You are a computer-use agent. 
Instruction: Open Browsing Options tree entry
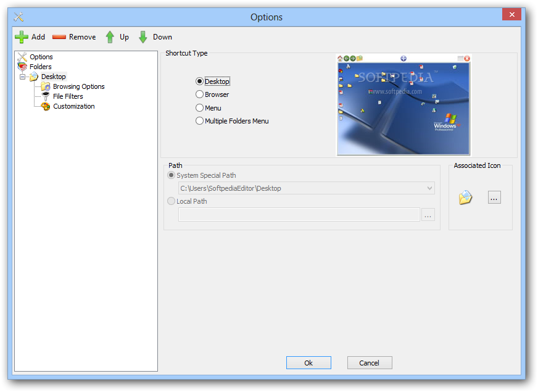coord(78,86)
